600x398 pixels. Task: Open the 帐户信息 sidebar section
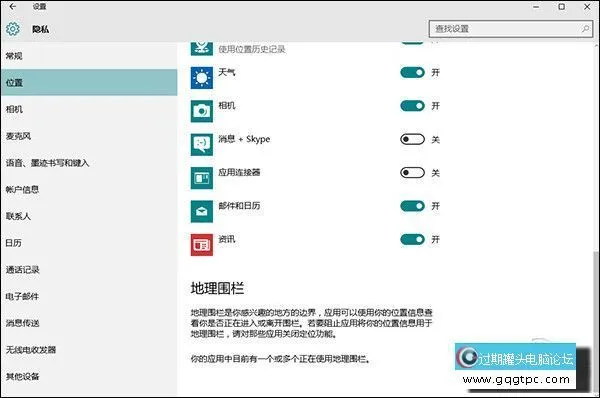coord(89,189)
